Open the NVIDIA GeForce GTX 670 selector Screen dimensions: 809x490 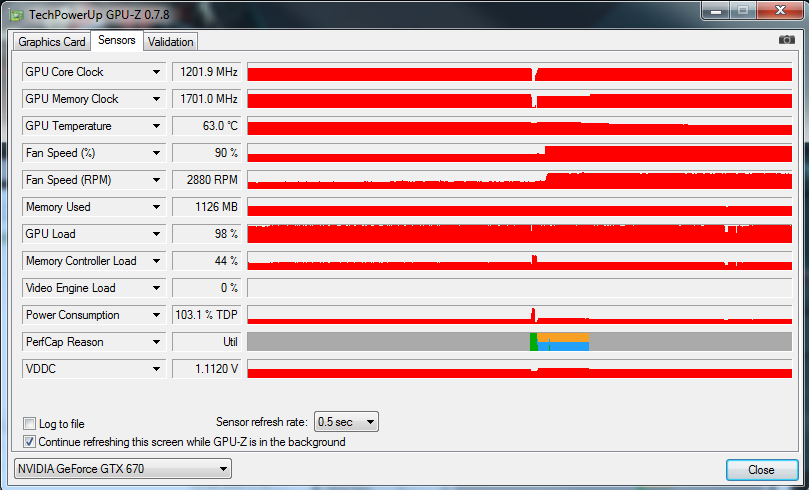point(123,469)
